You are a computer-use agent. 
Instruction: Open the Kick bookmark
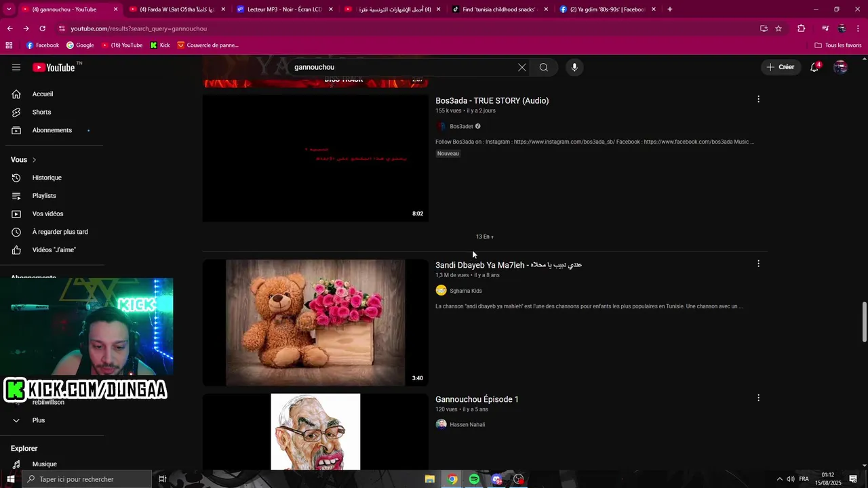point(160,45)
